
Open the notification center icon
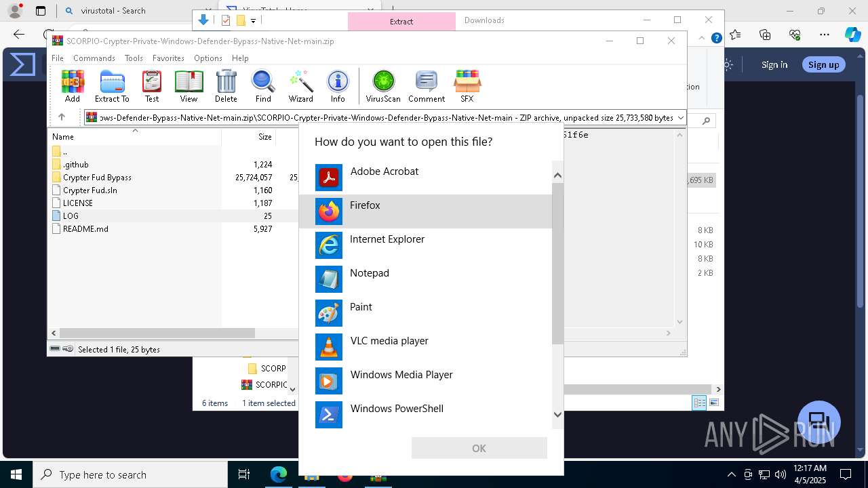(x=846, y=474)
